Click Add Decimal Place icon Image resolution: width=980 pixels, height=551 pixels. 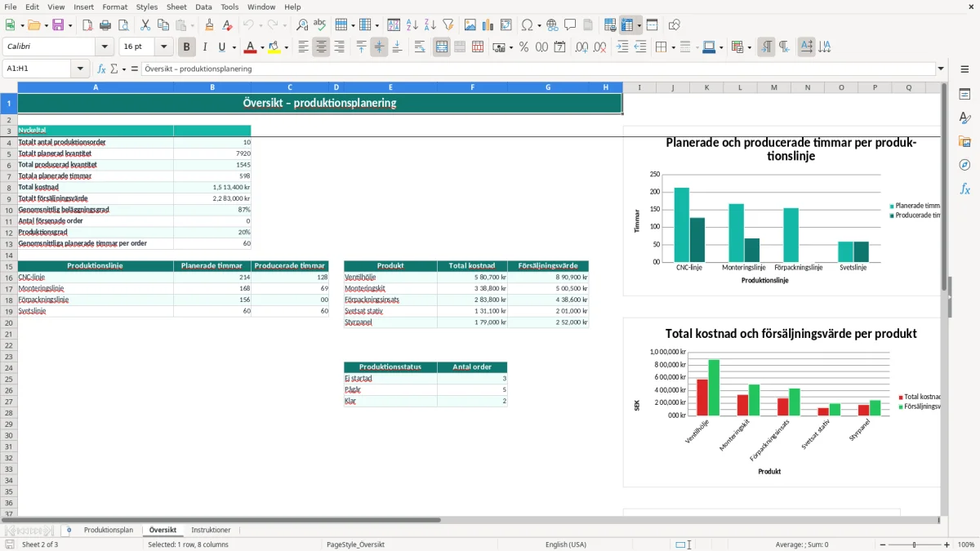click(581, 47)
